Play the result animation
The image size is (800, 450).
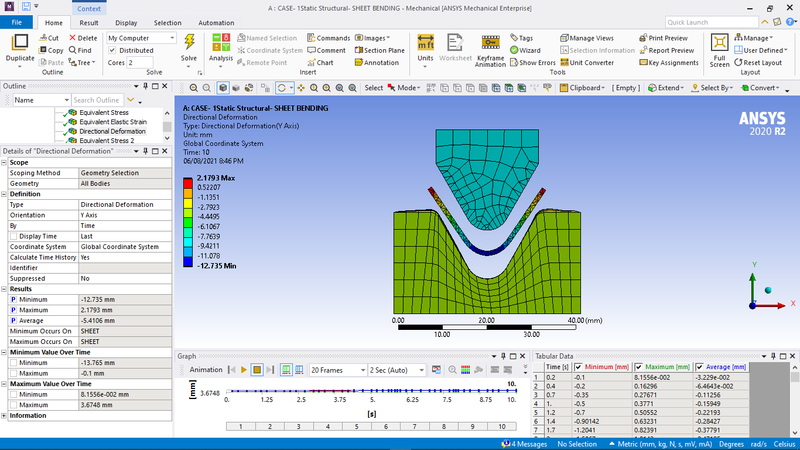click(244, 370)
